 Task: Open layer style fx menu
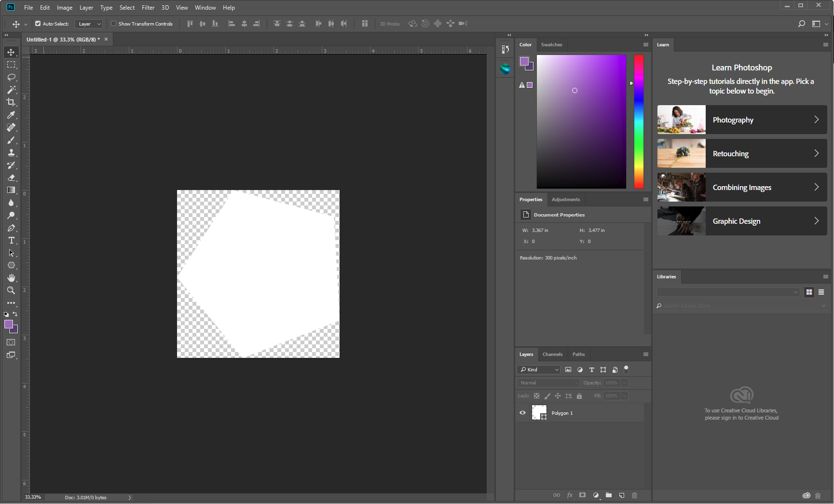pos(570,495)
